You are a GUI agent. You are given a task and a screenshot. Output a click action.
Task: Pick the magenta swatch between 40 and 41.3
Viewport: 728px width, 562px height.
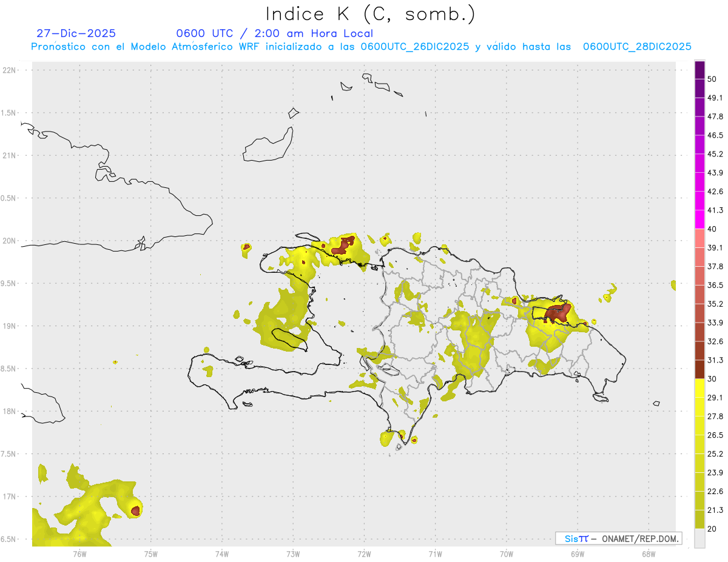coord(700,219)
